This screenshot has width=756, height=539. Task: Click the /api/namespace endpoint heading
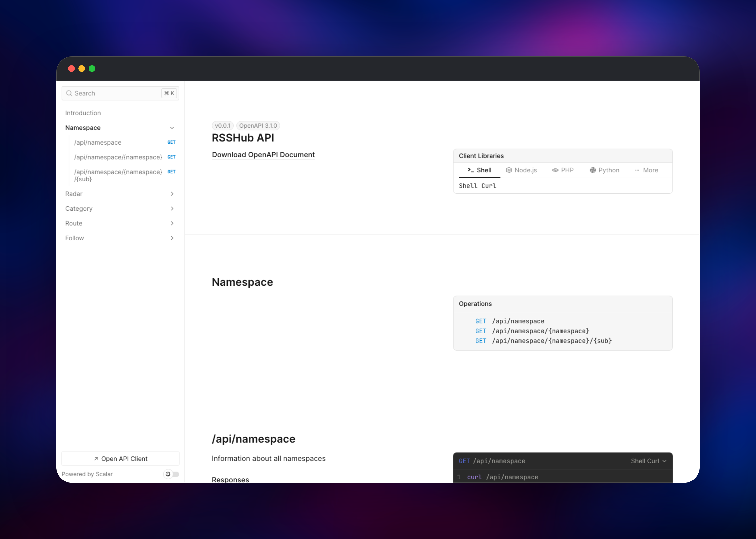click(254, 439)
